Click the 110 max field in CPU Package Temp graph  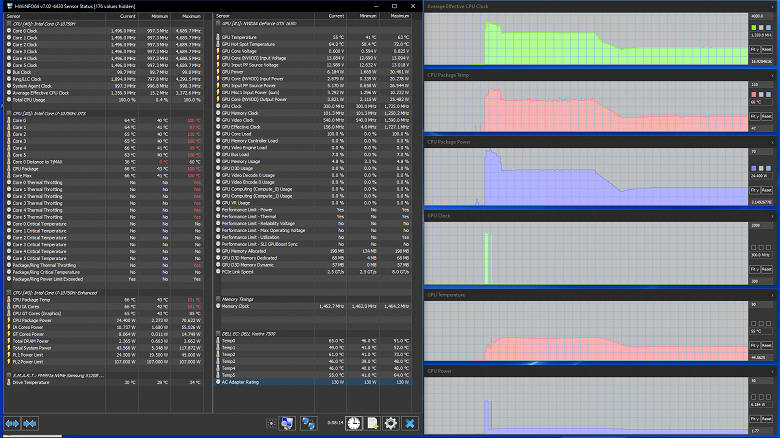pos(762,85)
